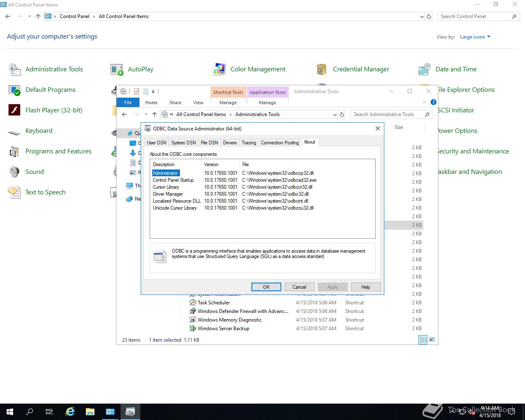Switch to the File DSN tab
Screen dimensions: 525x420
209,143
